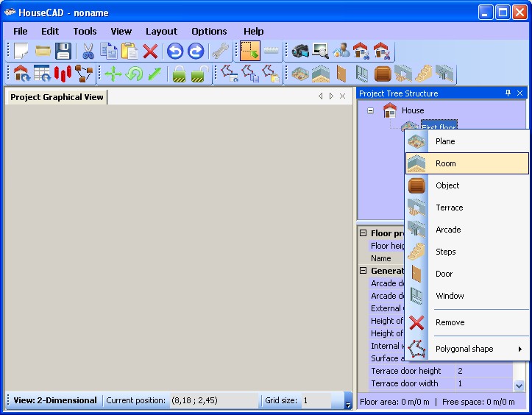Screen dimensions: 532x415
Task: Collapse the Floor properties section
Action: click(363, 233)
